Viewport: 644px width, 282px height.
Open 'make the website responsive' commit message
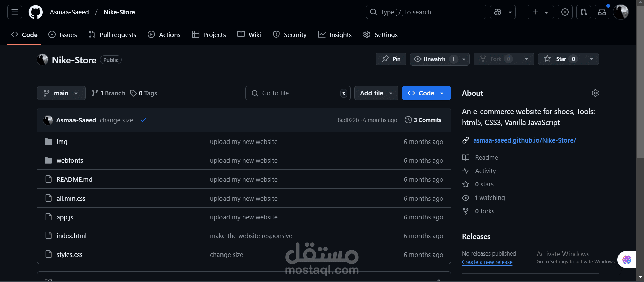tap(251, 236)
